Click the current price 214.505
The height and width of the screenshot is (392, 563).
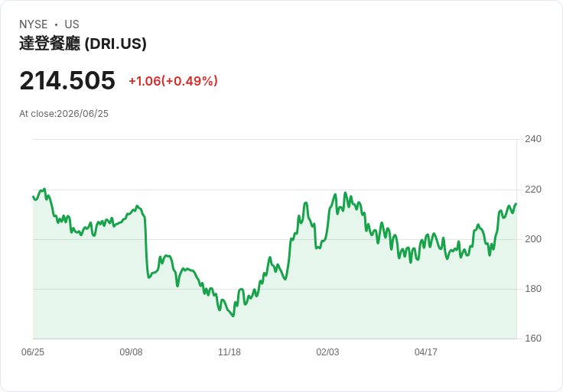(67, 80)
